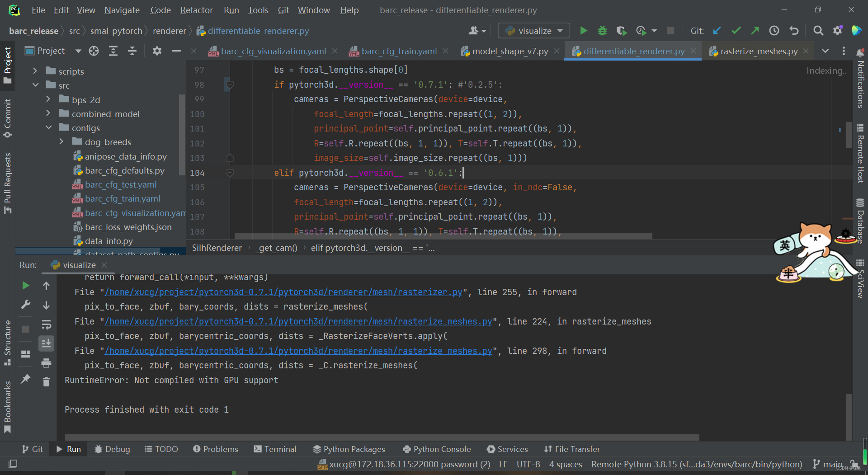868x475 pixels.
Task: Switch to barc_cfg_train.yaml editor tab
Action: pyautogui.click(x=399, y=51)
